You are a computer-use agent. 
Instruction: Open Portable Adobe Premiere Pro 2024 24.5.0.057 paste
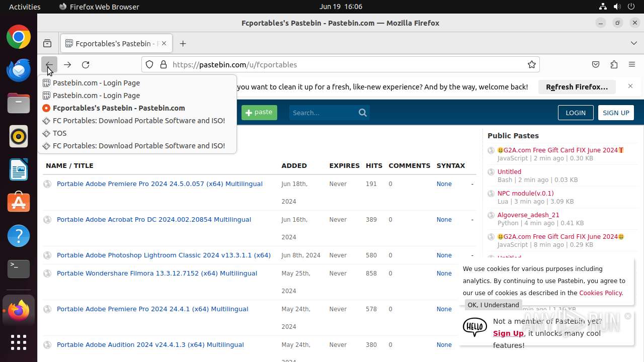[159, 184]
